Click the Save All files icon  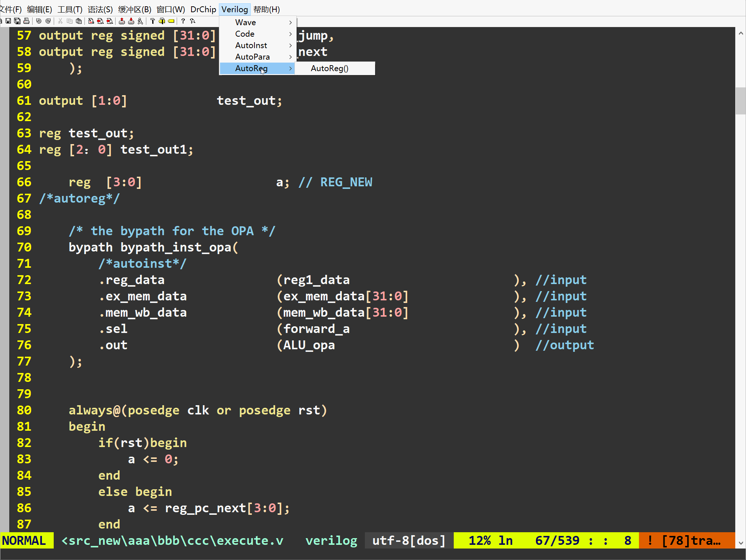(x=17, y=21)
